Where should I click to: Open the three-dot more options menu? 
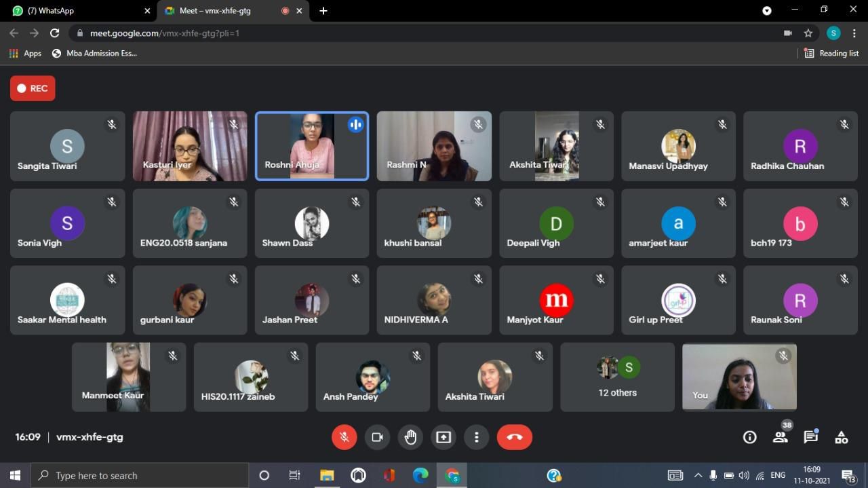tap(477, 437)
